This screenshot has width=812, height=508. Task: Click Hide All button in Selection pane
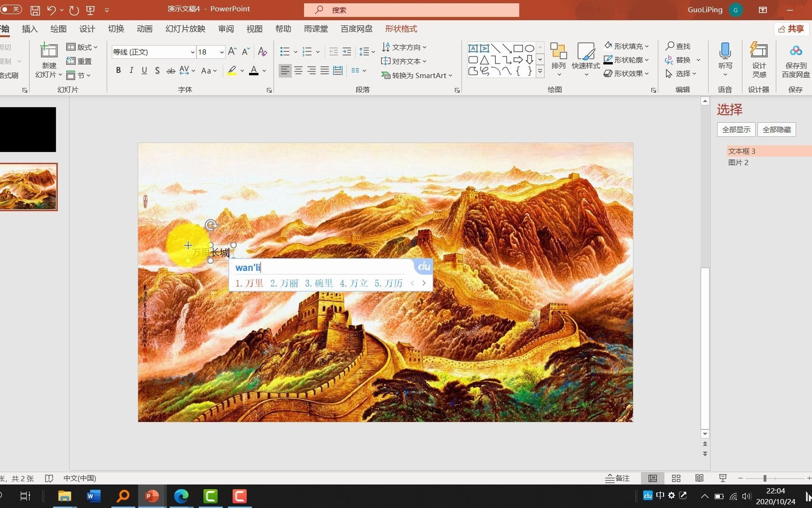tap(777, 129)
